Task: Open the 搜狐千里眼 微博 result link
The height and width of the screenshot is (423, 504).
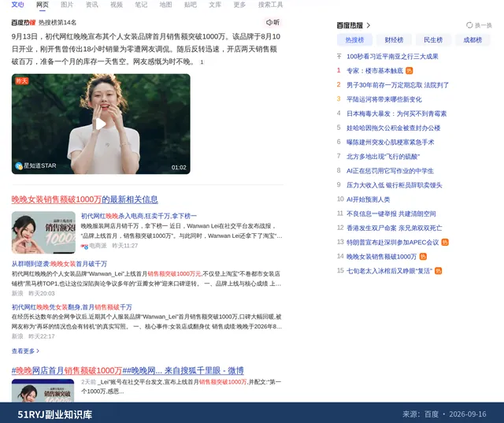Action: coord(128,370)
